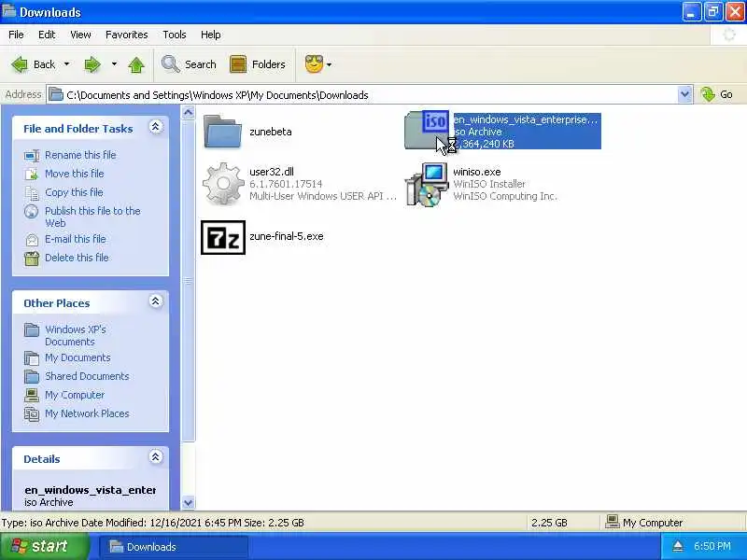
Task: Toggle the Folders tree pane
Action: coord(258,64)
